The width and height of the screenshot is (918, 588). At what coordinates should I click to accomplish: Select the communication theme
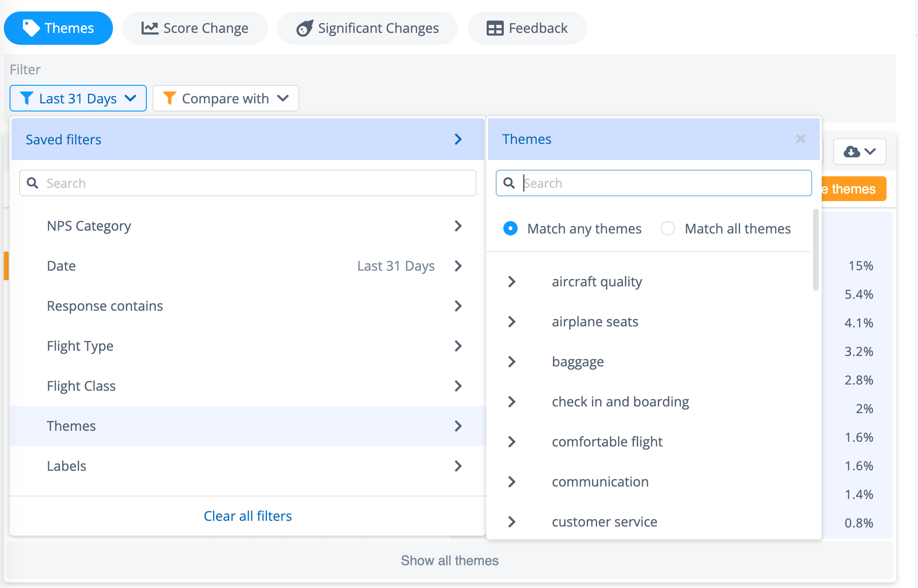tap(600, 482)
